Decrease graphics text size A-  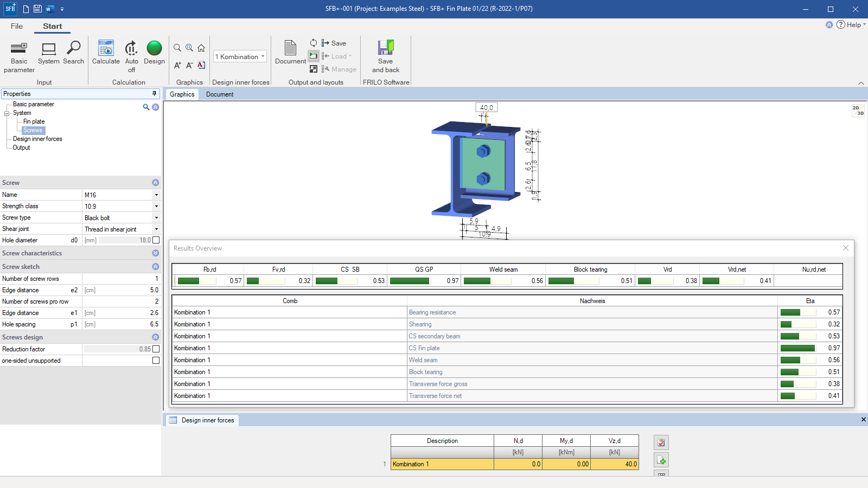[189, 65]
